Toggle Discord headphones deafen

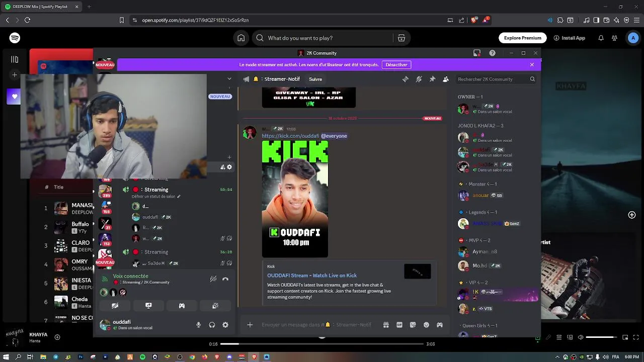212,325
